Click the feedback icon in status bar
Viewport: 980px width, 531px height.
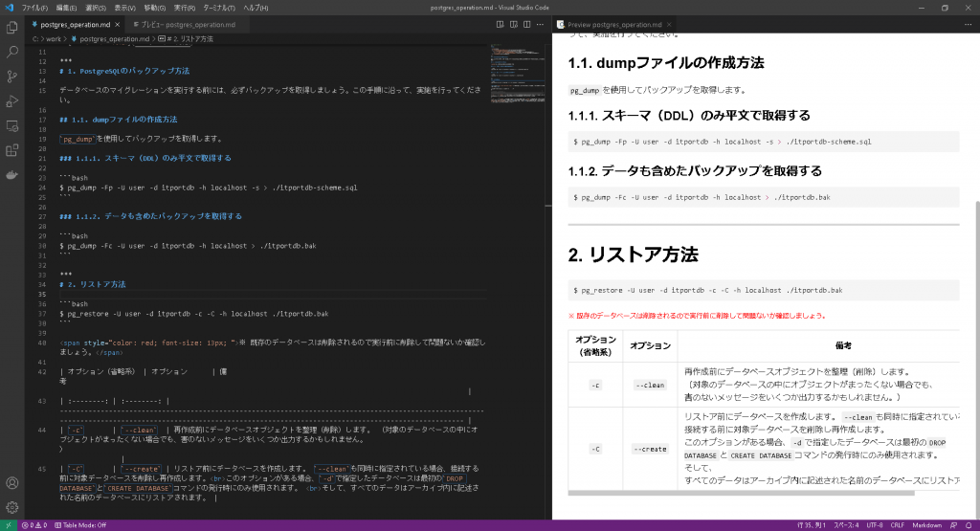(x=954, y=525)
